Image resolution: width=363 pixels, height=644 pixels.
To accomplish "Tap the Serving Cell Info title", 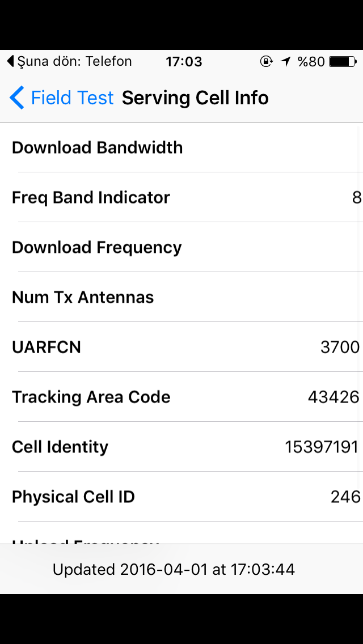I will click(x=195, y=98).
